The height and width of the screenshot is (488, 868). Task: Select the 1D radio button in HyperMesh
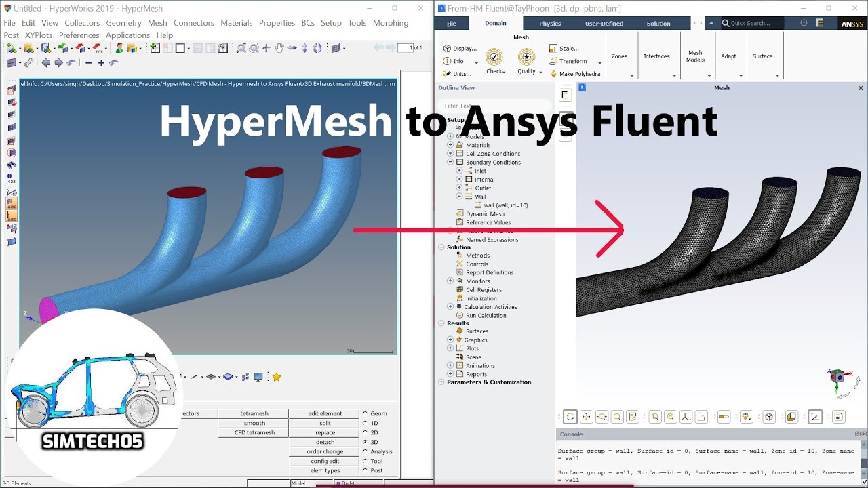coord(365,423)
